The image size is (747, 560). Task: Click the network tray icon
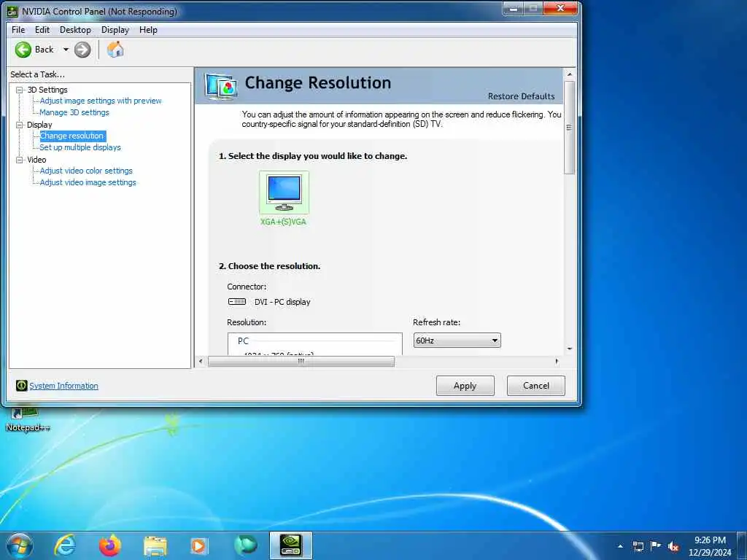[638, 546]
